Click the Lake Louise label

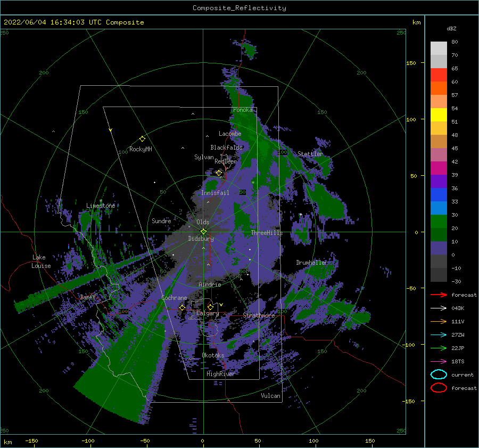click(x=42, y=262)
